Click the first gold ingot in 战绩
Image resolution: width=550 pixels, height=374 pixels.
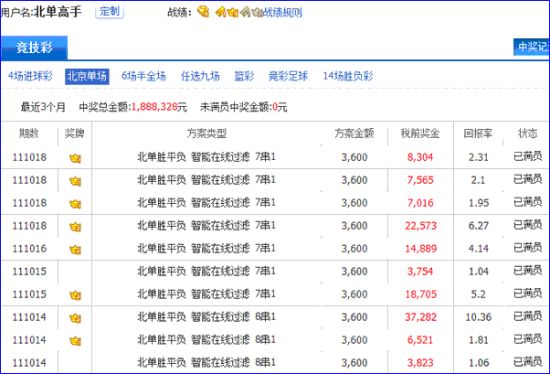(x=203, y=12)
